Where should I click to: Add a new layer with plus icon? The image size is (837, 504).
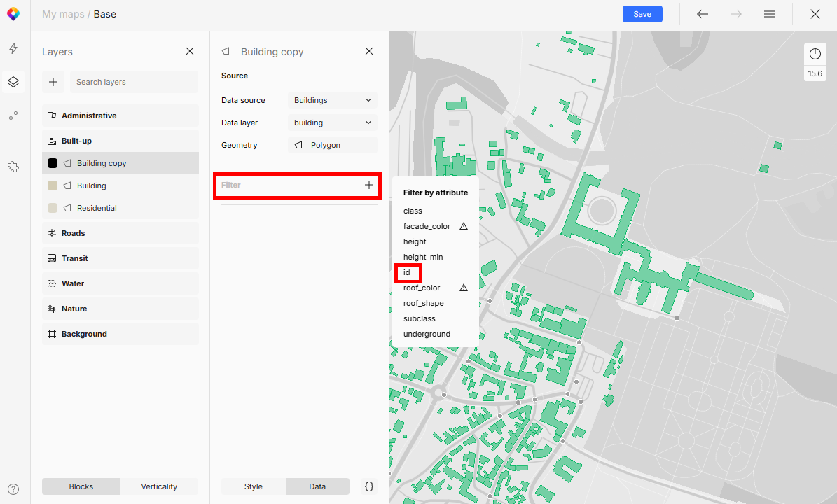[53, 82]
